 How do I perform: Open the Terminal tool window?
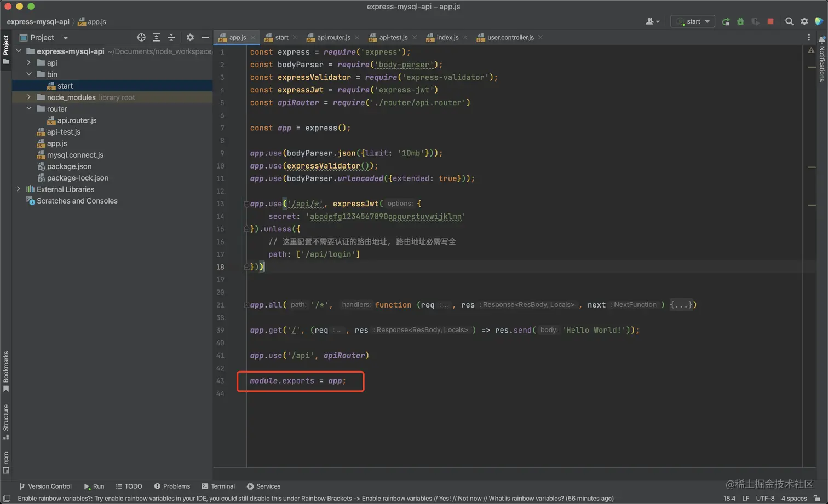pos(218,486)
